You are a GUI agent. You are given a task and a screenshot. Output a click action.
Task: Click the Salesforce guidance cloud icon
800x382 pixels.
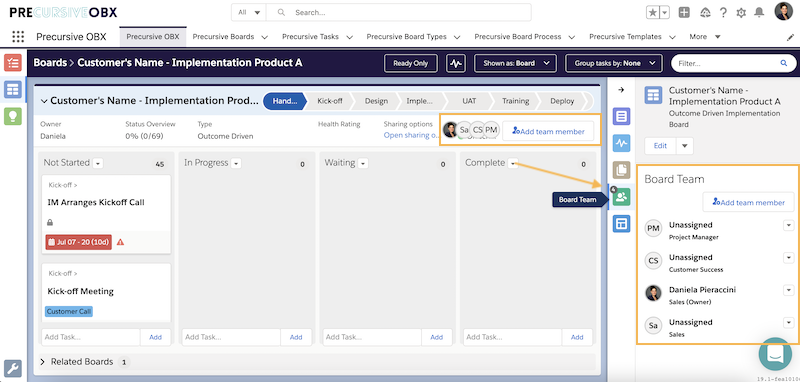(x=706, y=13)
